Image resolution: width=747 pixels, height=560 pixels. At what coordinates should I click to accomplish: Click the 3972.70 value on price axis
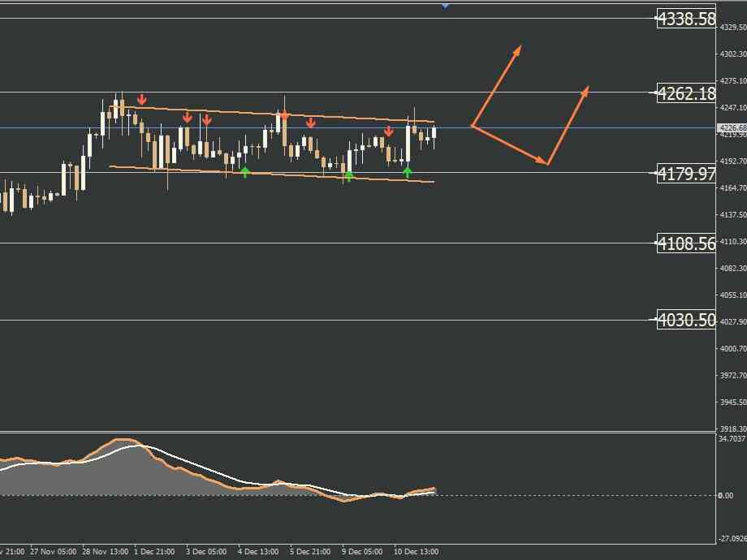pos(732,376)
